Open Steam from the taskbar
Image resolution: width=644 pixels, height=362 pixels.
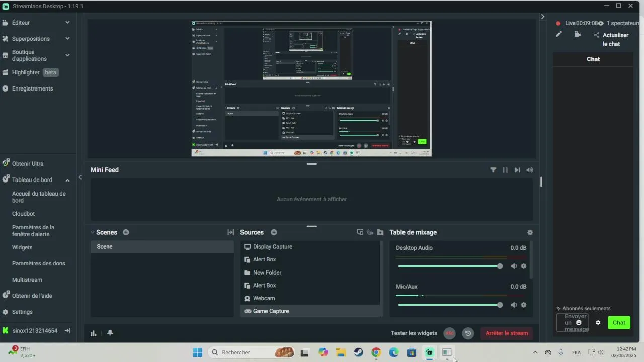358,352
